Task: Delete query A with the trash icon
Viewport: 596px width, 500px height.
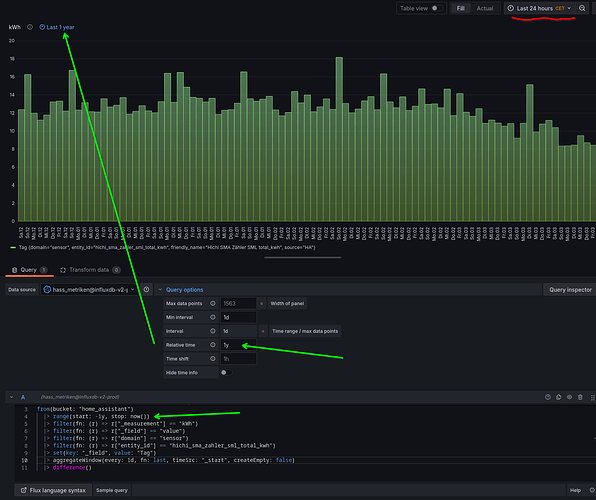Action: coord(580,397)
